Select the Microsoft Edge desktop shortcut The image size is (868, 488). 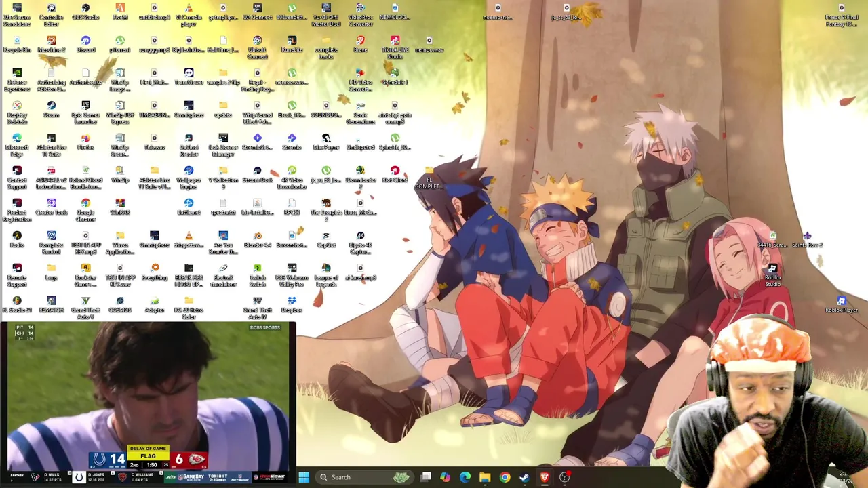(x=17, y=146)
